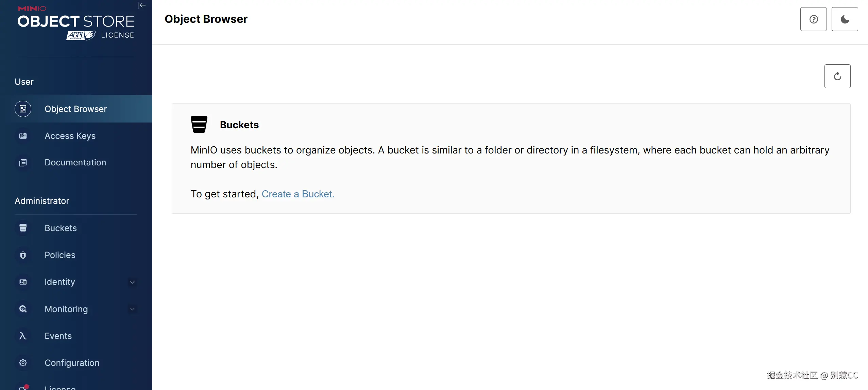
Task: Go to the Policies page
Action: (60, 255)
